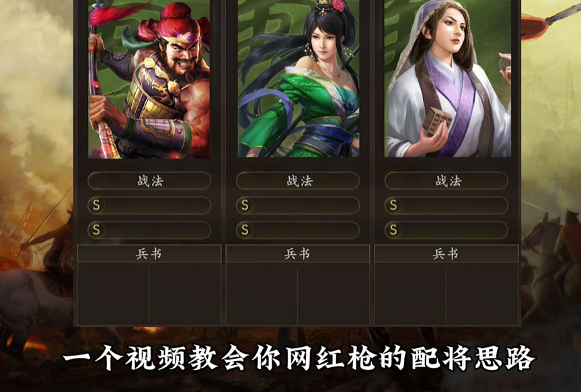Open the 兵书 tab in the right panel

(446, 253)
